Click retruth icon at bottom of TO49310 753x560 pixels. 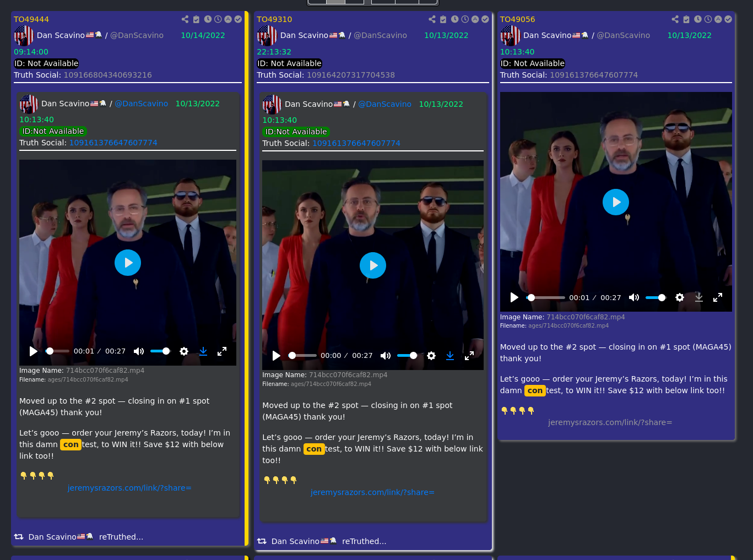[262, 541]
